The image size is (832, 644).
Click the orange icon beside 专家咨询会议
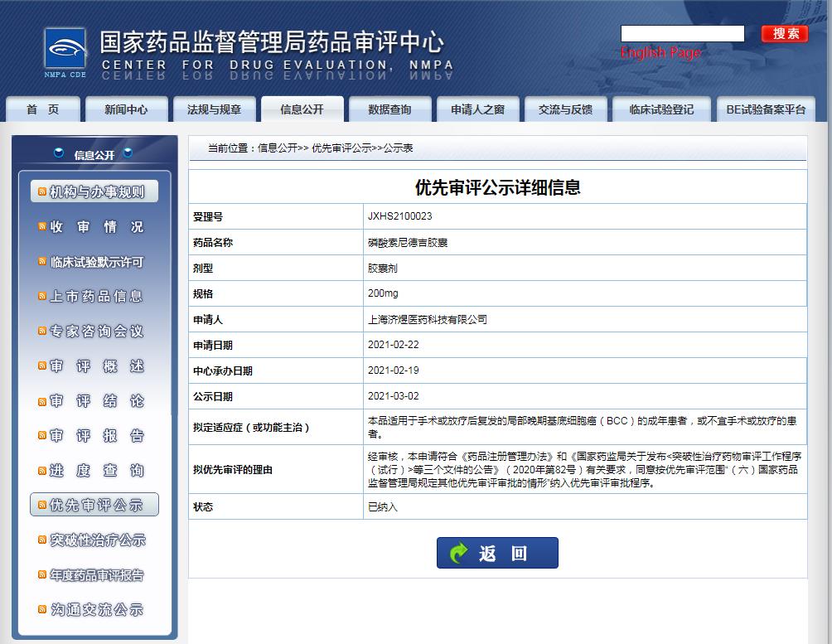tap(42, 332)
